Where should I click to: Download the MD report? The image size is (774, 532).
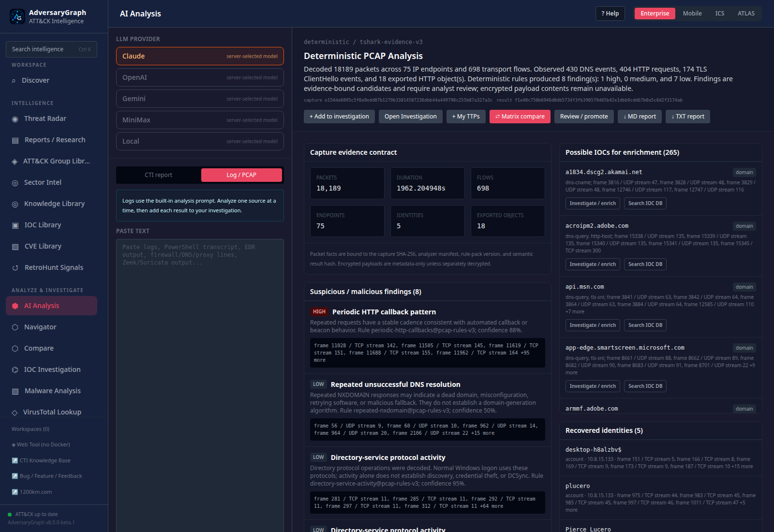[x=640, y=117]
